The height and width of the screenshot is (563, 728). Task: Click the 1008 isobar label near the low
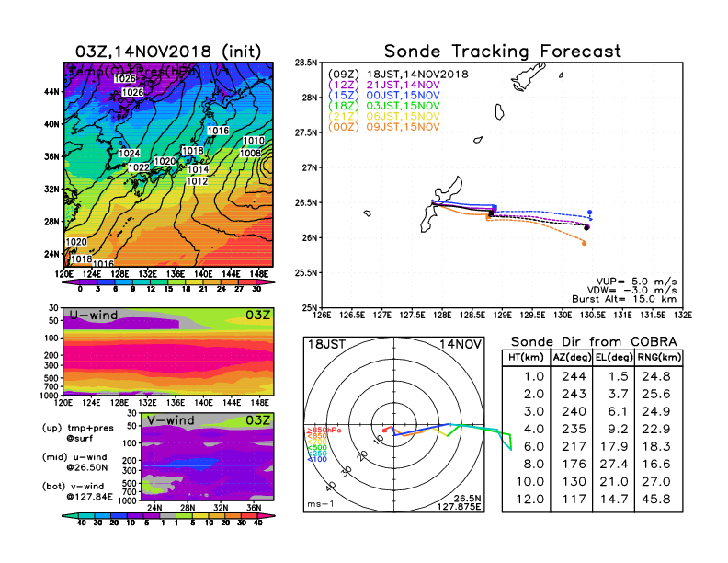tap(250, 153)
